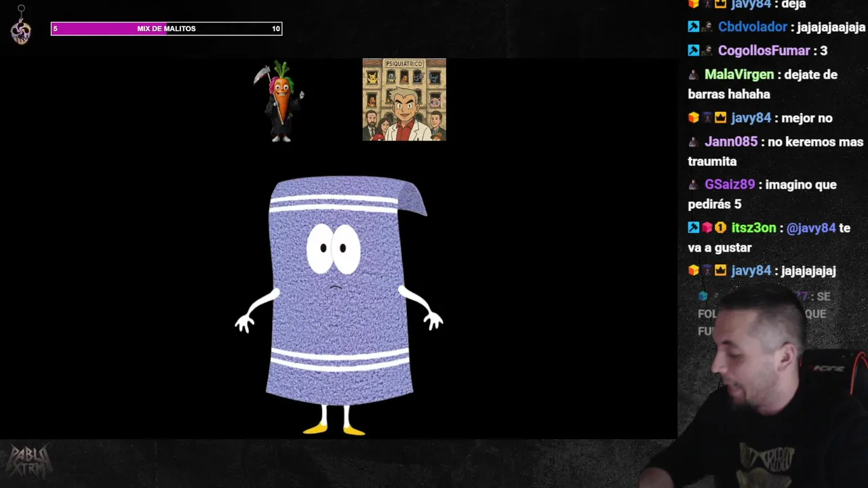868x488 pixels.
Task: Click MalaVirgen's username in chat
Action: 739,75
